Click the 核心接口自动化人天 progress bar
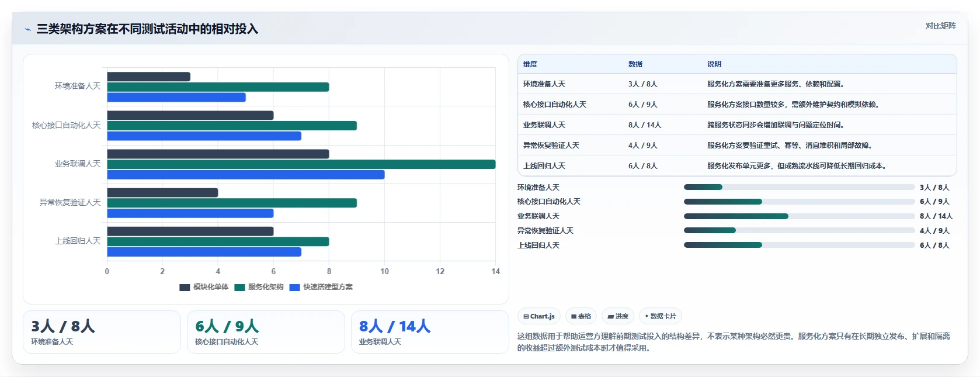980x377 pixels. tap(799, 202)
